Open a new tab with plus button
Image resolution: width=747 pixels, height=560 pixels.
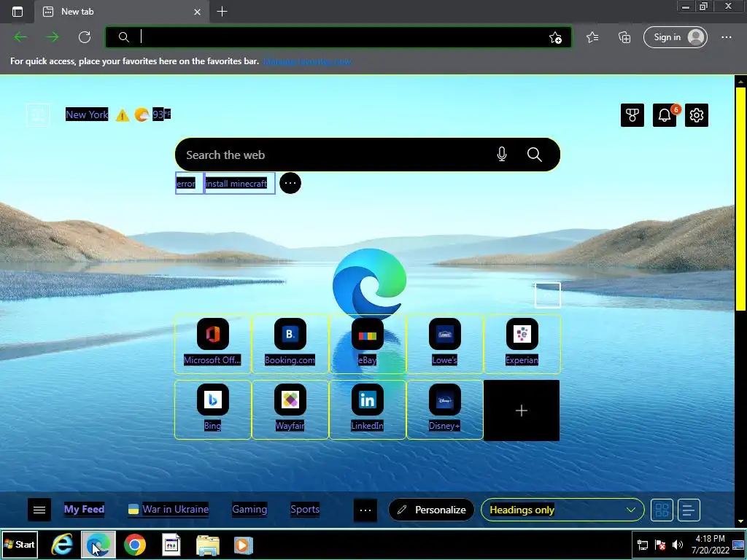point(222,12)
